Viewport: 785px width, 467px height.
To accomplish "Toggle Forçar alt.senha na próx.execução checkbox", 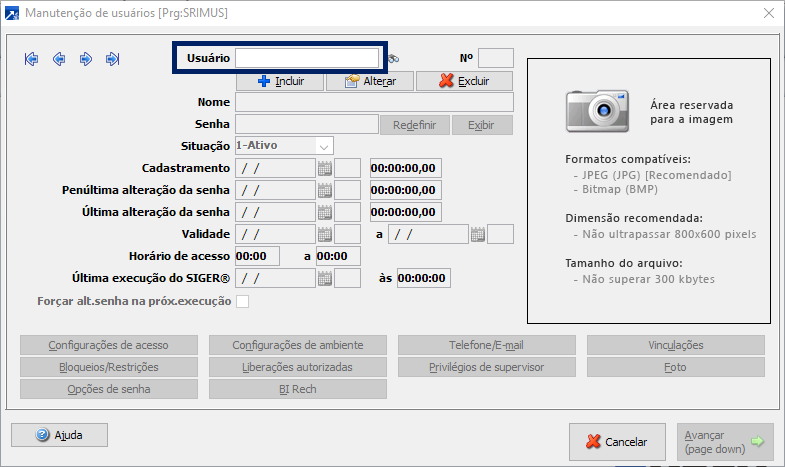I will tap(243, 301).
